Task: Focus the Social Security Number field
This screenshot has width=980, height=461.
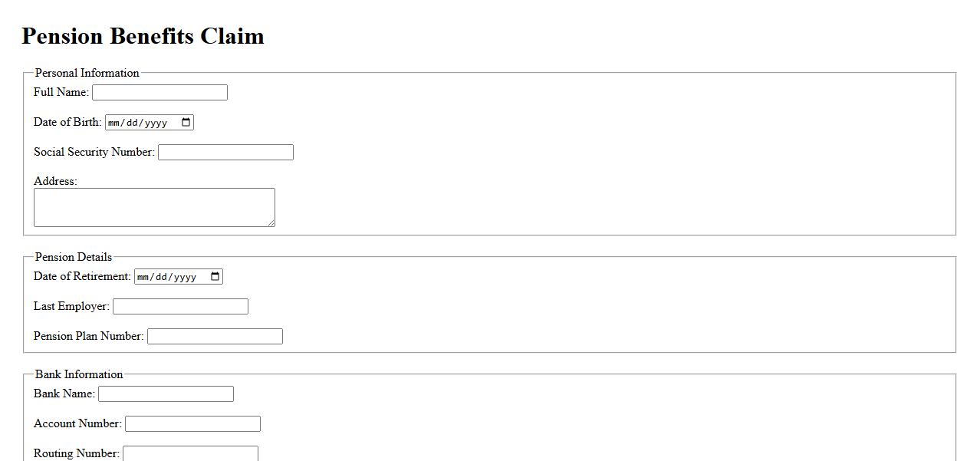Action: point(225,153)
